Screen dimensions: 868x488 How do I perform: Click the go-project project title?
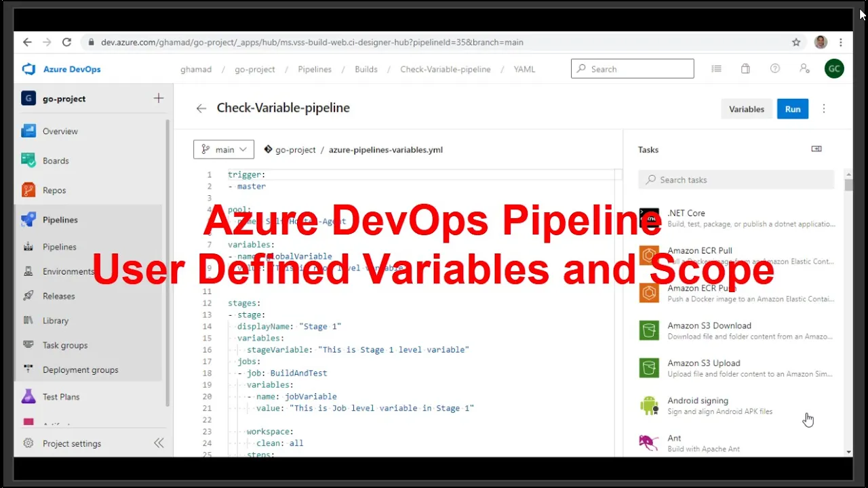click(x=64, y=98)
